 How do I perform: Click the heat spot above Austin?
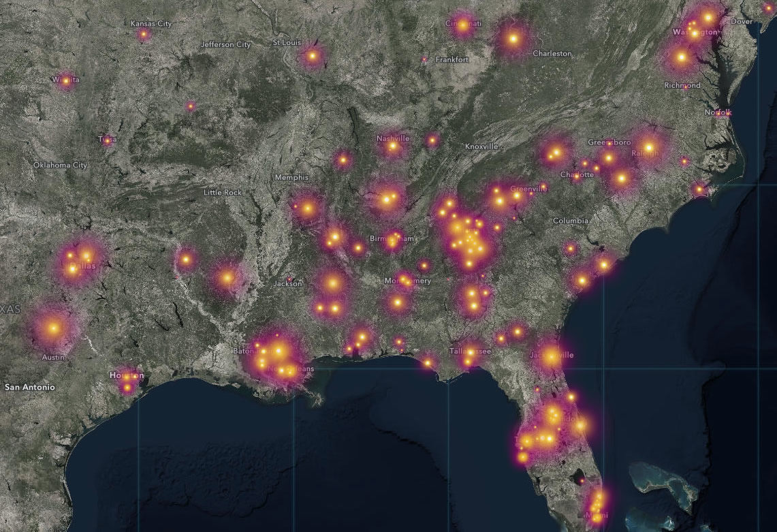(54, 328)
